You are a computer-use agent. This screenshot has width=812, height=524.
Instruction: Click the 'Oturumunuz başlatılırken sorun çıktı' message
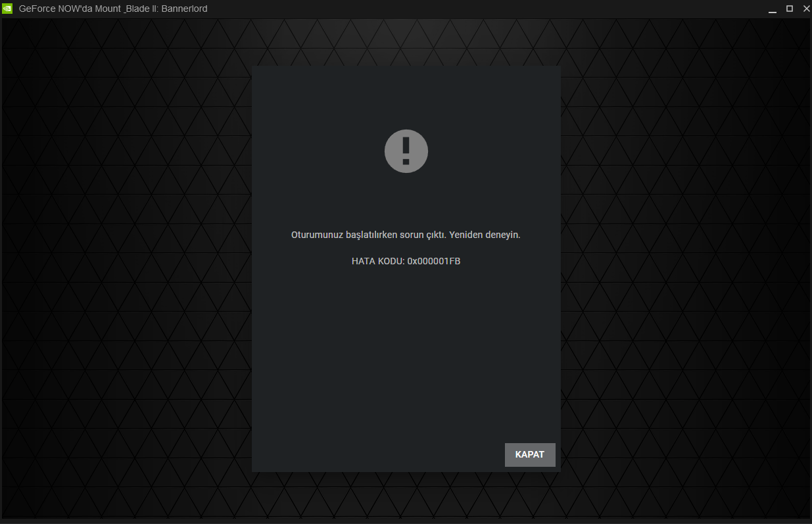[406, 235]
